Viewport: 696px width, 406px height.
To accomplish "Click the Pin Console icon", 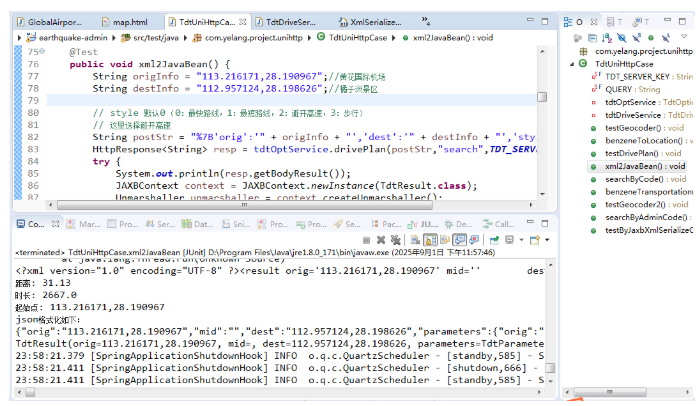I will tap(494, 240).
